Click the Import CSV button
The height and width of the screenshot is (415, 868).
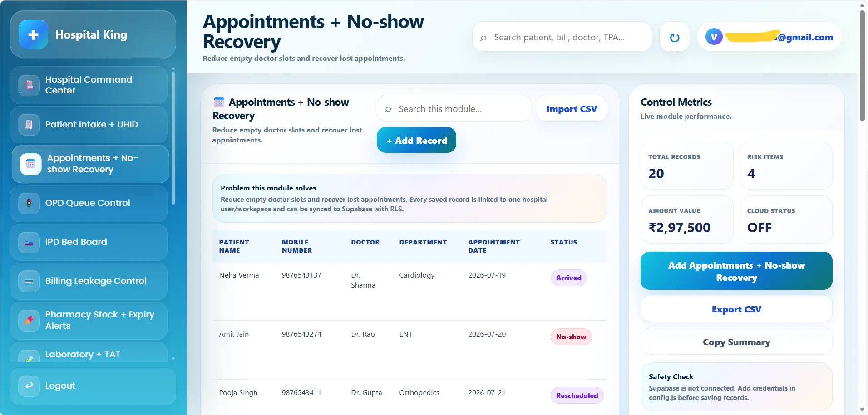click(572, 109)
